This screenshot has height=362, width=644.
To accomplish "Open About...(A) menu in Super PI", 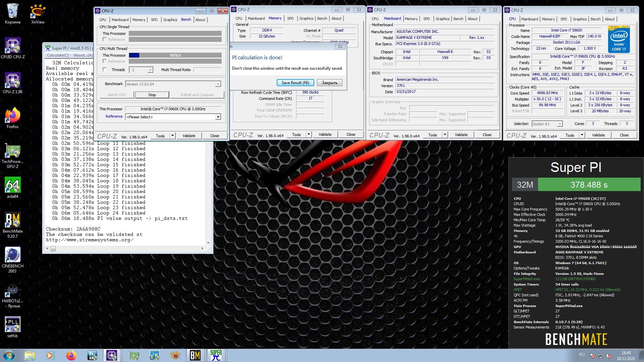I will (83, 55).
